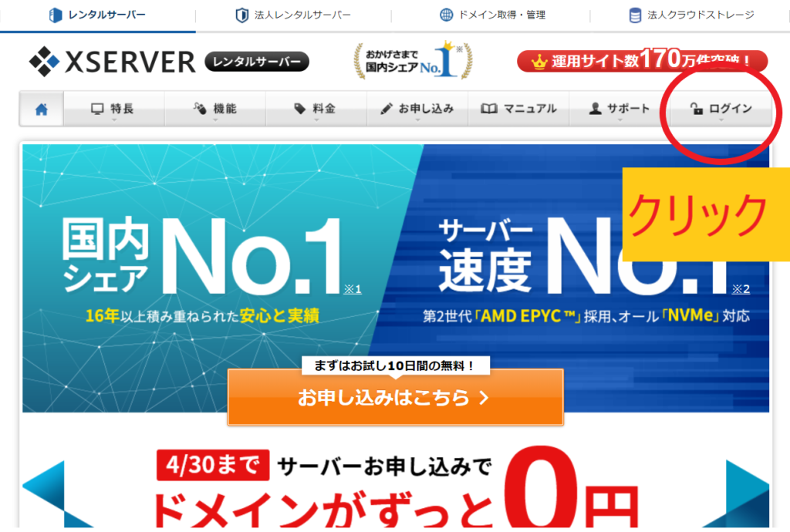The width and height of the screenshot is (790, 532).
Task: Switch to ドメイン取得・管理 tab
Action: (x=491, y=15)
